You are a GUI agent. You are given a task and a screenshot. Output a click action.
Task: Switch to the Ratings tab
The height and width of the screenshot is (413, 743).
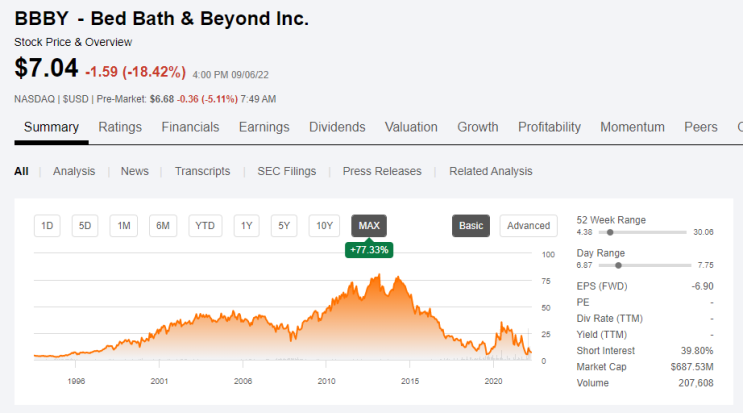tap(120, 127)
